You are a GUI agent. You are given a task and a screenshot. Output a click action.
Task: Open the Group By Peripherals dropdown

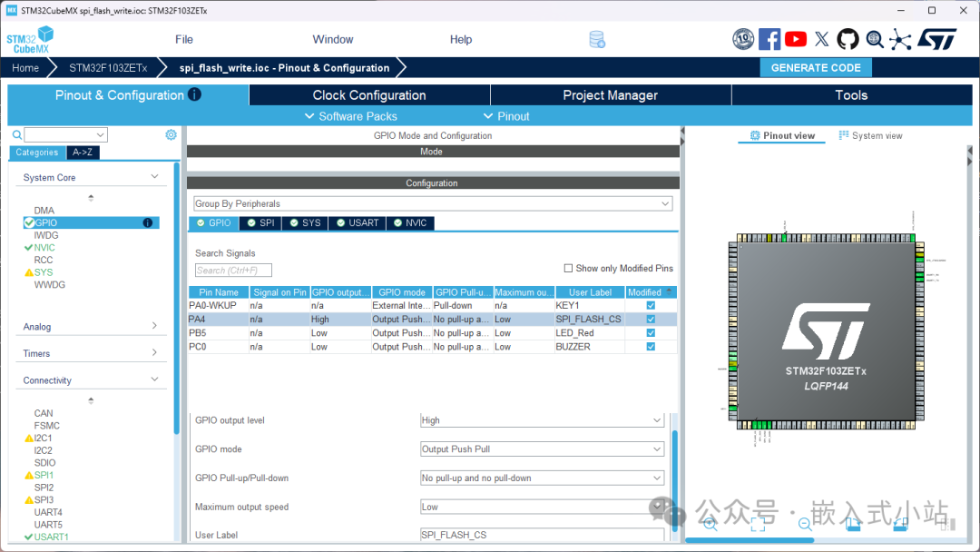pyautogui.click(x=433, y=203)
